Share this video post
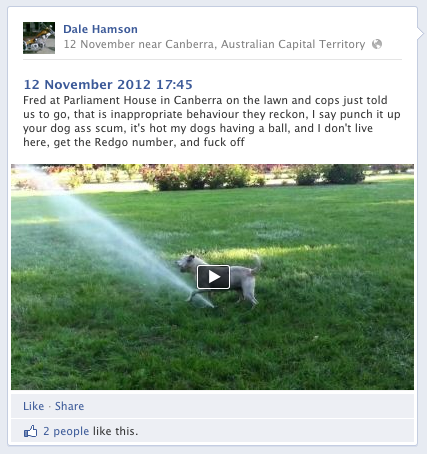Viewport: 427px width, 454px height. 69,406
